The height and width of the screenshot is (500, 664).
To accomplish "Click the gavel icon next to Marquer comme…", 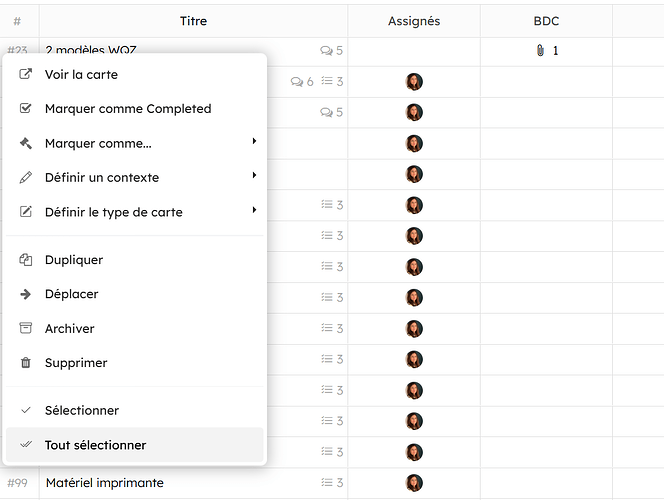I will (26, 143).
